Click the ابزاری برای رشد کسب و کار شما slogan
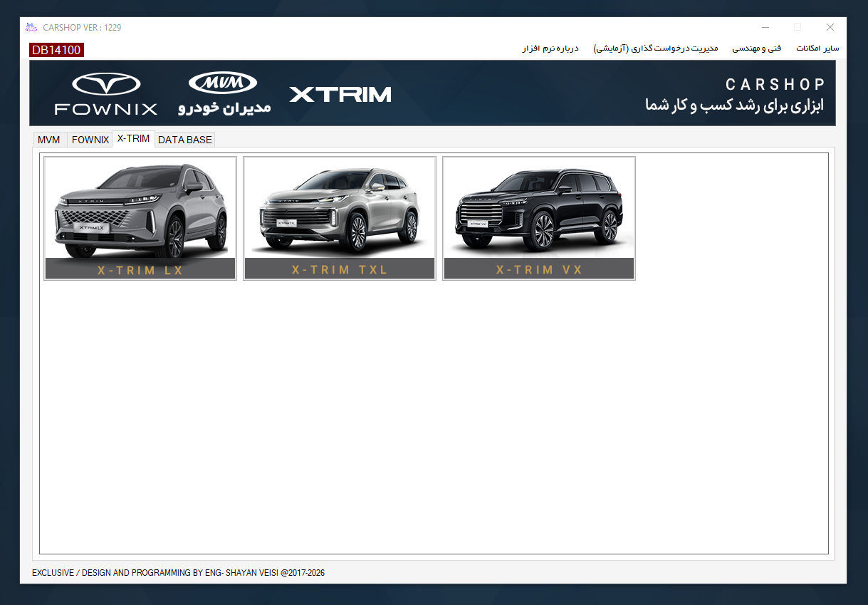The width and height of the screenshot is (868, 605). [x=734, y=105]
